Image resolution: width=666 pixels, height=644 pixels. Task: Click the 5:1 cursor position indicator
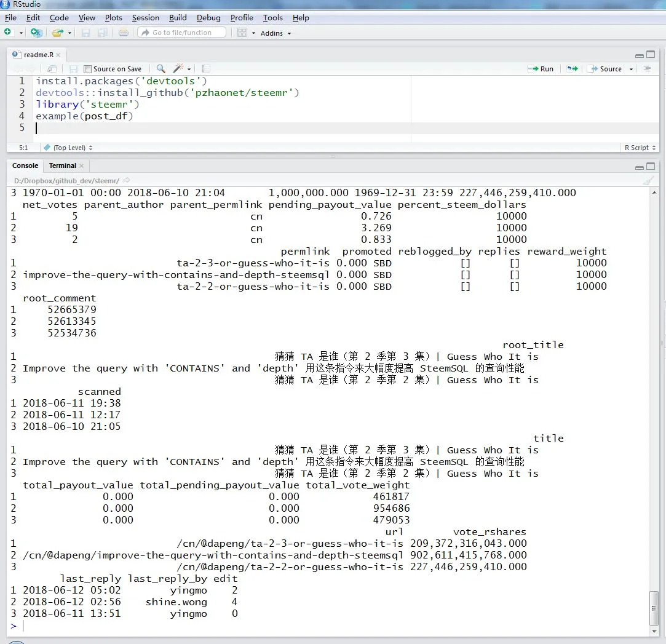pyautogui.click(x=23, y=148)
